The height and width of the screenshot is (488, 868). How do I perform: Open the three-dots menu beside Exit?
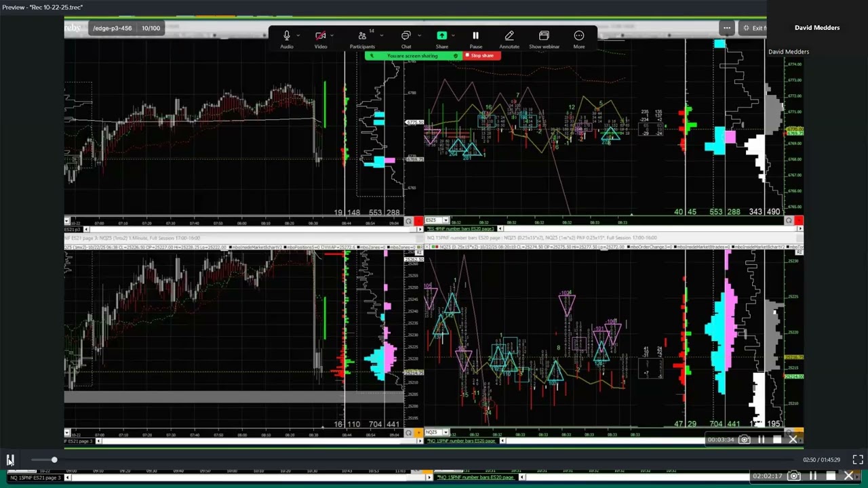coord(727,28)
